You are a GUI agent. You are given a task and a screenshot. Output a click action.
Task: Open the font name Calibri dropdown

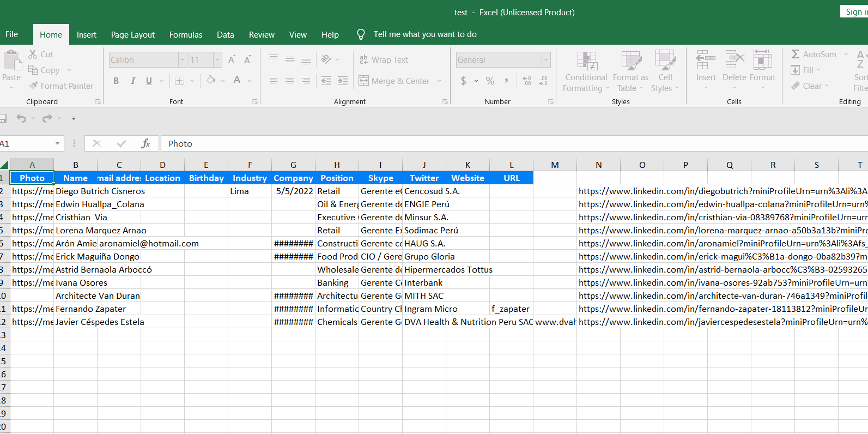(183, 59)
